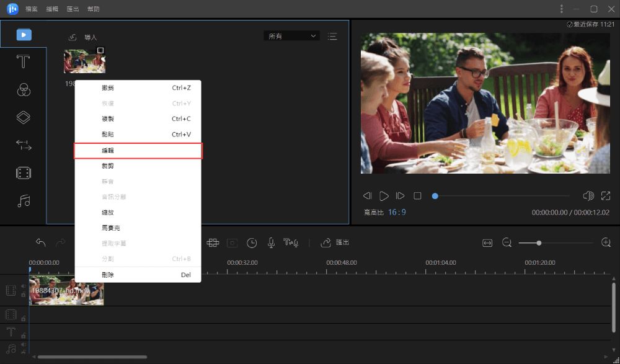The image size is (620, 364).
Task: Open the list view options menu
Action: (332, 37)
